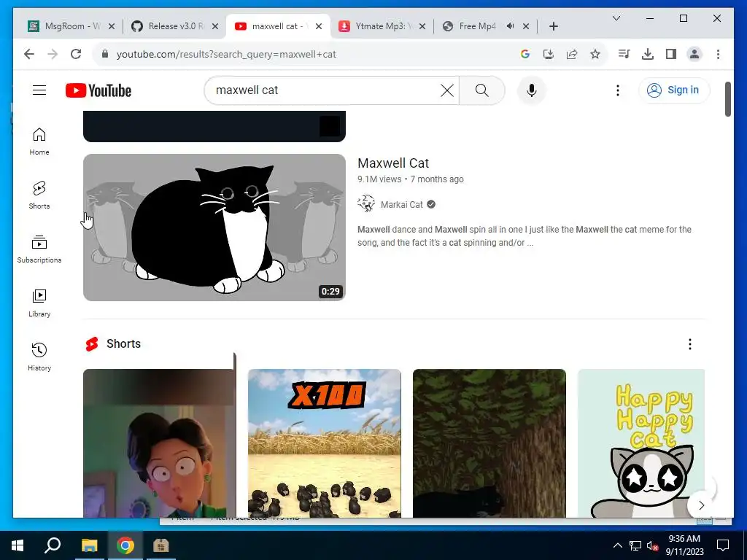Switch to the Release v3.0 GitHub tab

pos(175,26)
